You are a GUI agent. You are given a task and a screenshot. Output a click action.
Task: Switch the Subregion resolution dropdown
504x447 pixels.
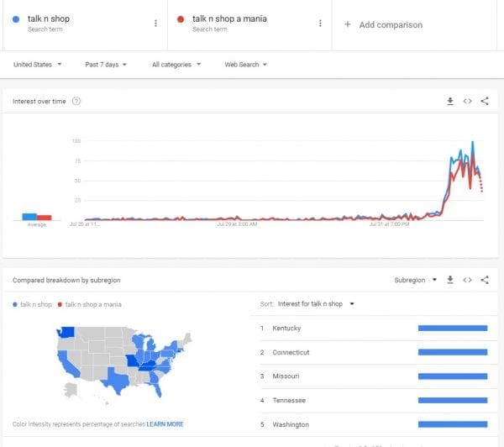415,280
